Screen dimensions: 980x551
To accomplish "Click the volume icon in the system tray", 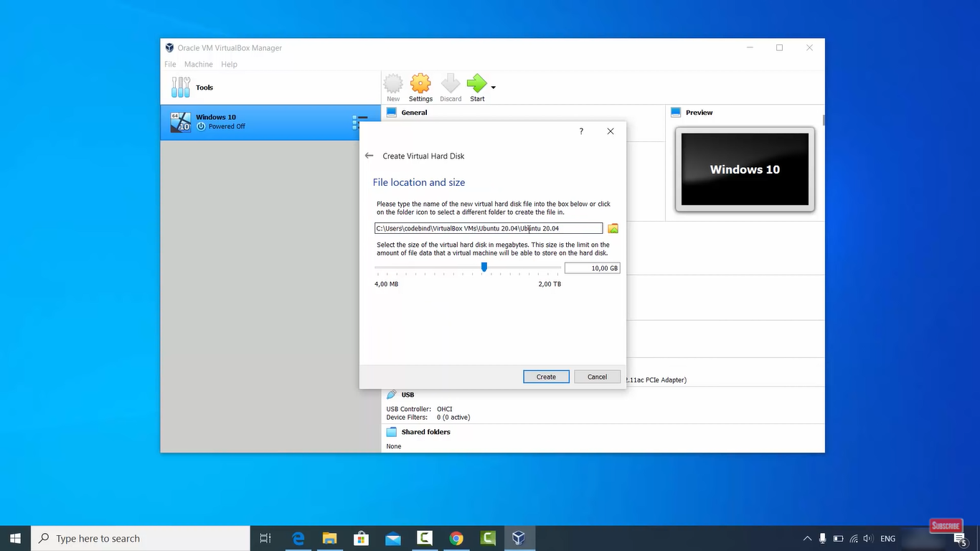I will coord(868,539).
